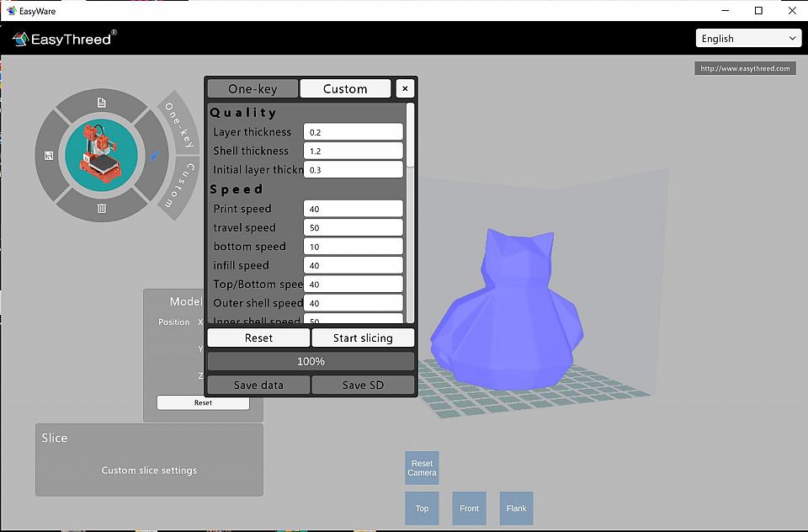Click the Save SD button
Viewport: 808px width, 532px height.
[363, 385]
